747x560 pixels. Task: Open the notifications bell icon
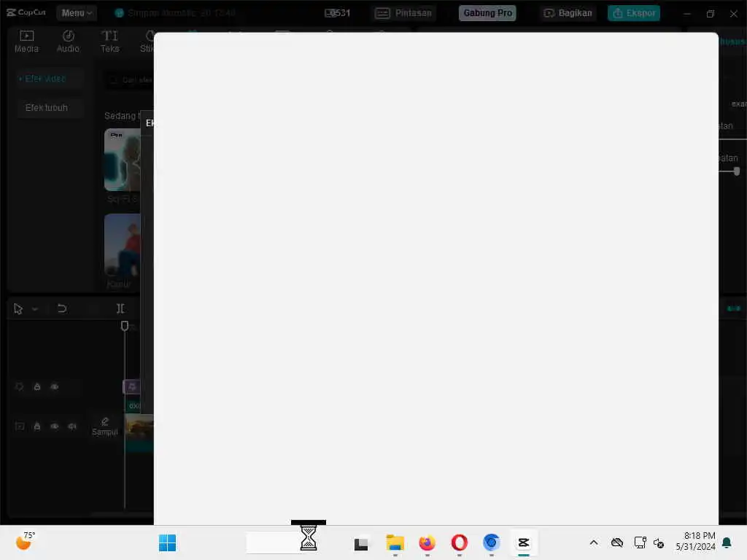[x=727, y=542]
